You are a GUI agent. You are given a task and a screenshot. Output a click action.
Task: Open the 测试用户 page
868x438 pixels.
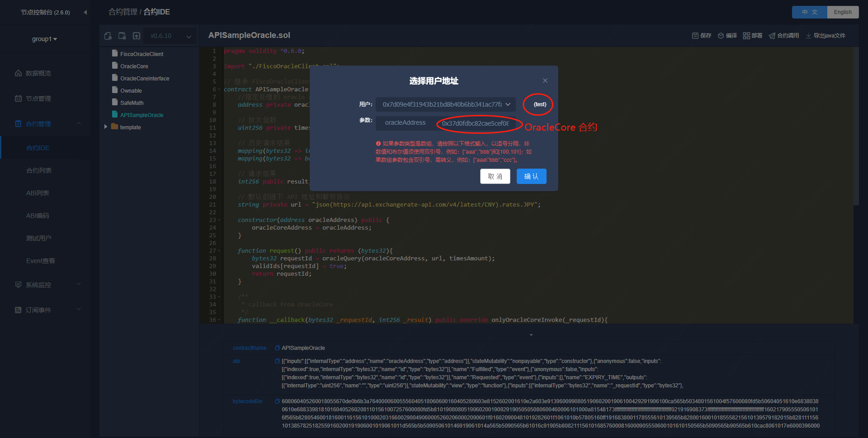[39, 238]
